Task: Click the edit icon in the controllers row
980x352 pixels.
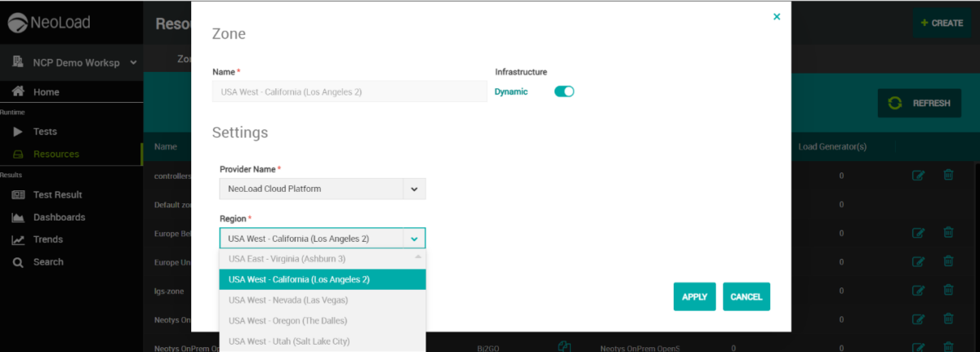Action: tap(917, 176)
